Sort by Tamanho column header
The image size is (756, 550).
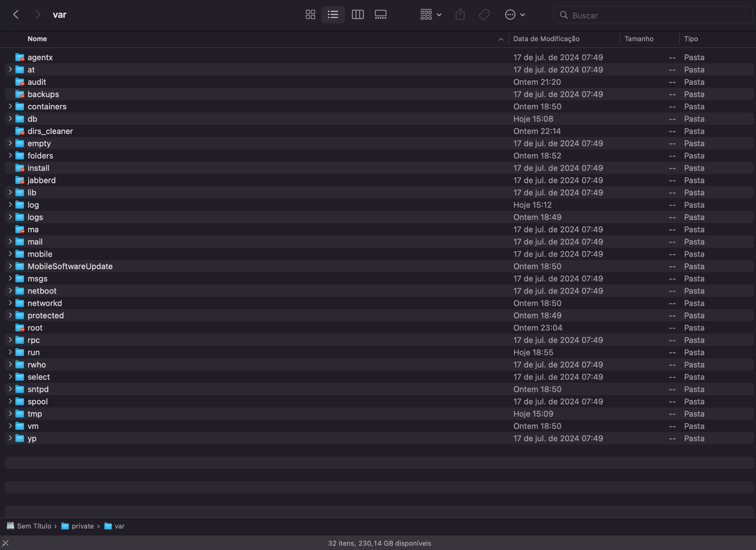click(x=639, y=39)
